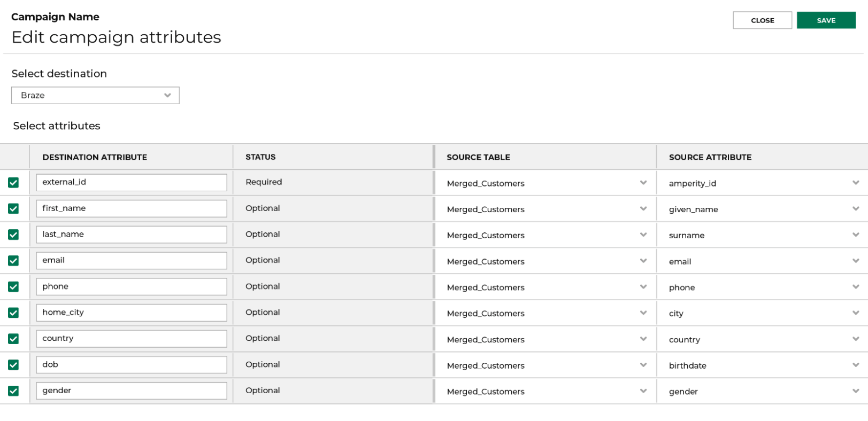
Task: Click the Source Table column header
Action: point(478,157)
